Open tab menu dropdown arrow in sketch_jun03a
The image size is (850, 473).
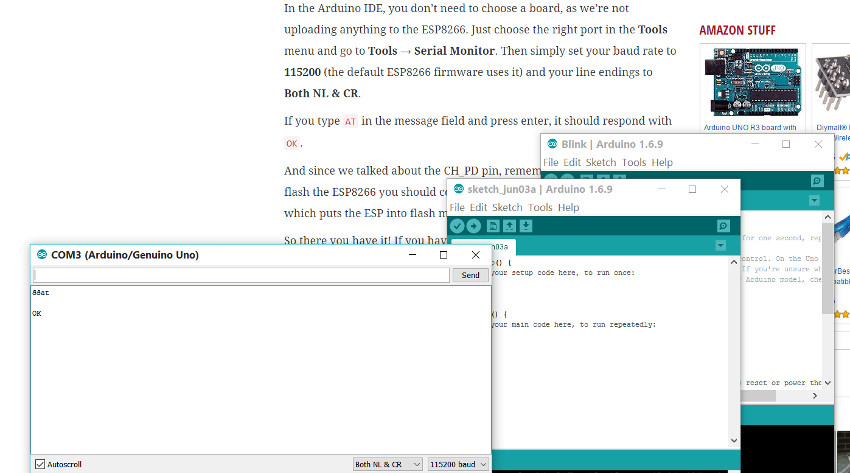pyautogui.click(x=720, y=246)
